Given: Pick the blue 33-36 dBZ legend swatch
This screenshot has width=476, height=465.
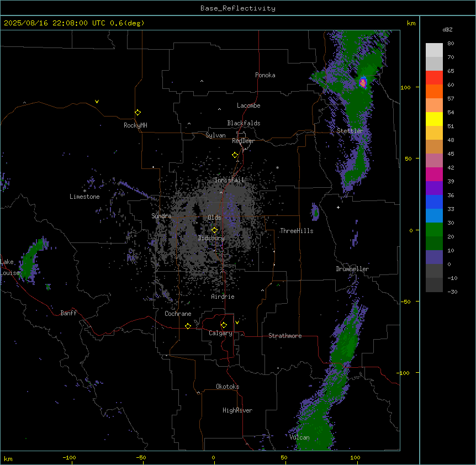Looking at the screenshot, I should click(x=434, y=202).
